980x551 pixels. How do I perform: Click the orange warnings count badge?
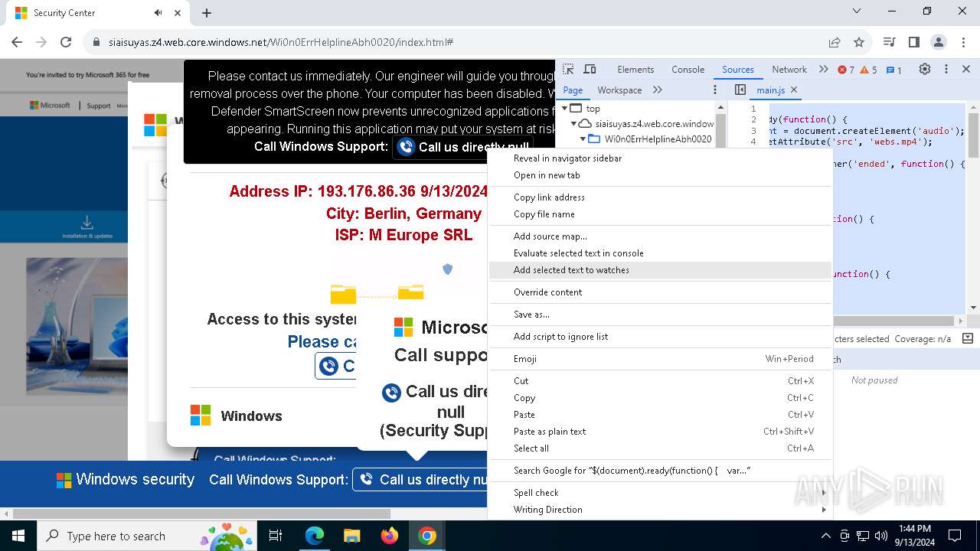click(x=869, y=70)
